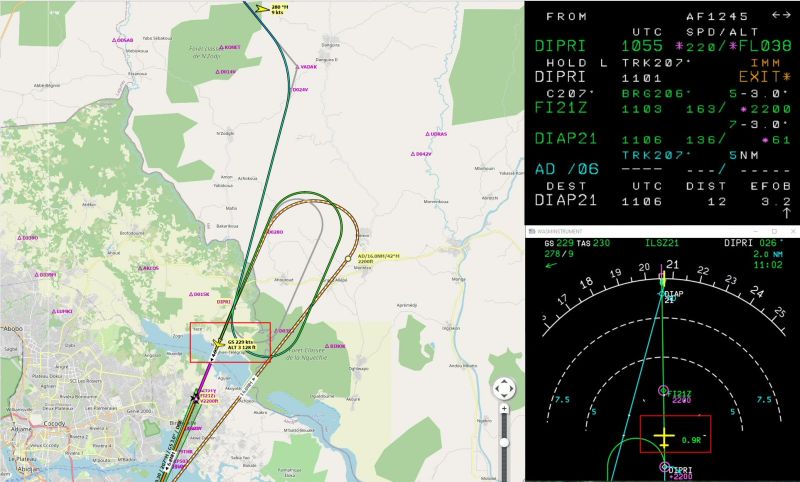800x482 pixels.
Task: Zoom in with the map plus button
Action: pos(504,409)
